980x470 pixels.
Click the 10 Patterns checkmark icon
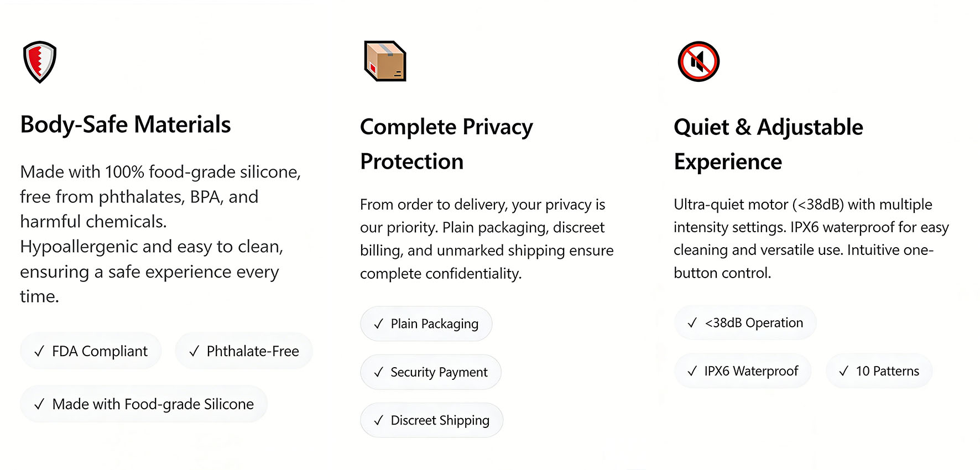click(x=843, y=371)
